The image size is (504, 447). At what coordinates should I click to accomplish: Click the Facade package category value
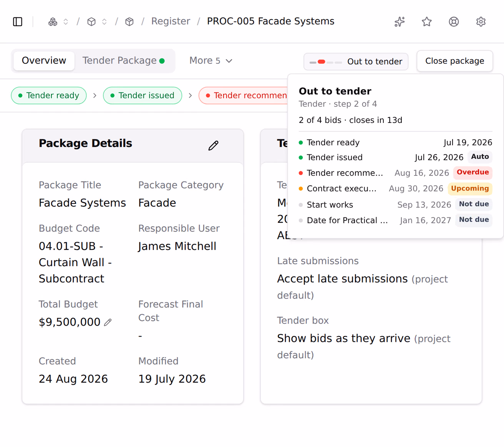pyautogui.click(x=157, y=203)
